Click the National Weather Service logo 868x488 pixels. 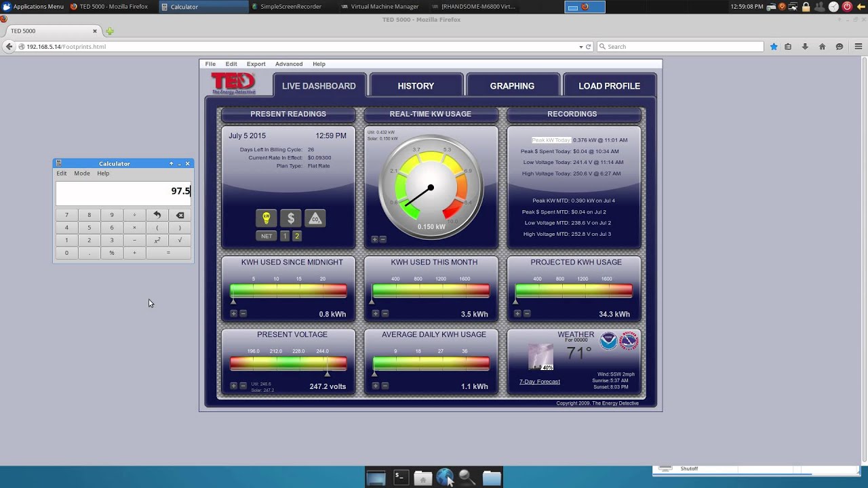pyautogui.click(x=629, y=341)
